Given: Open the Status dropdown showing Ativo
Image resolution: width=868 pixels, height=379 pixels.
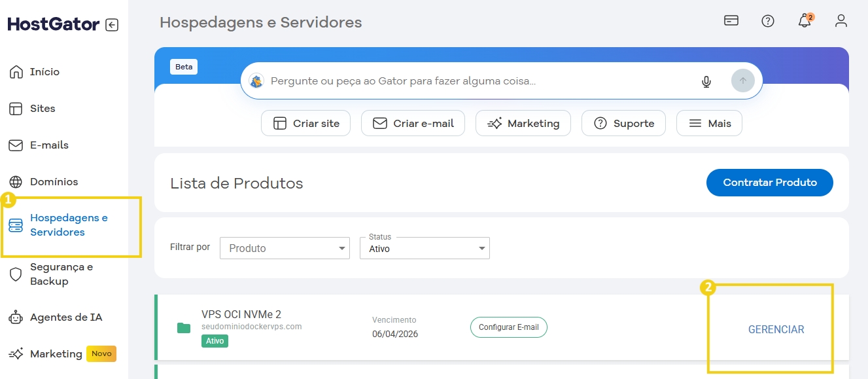Looking at the screenshot, I should tap(425, 248).
